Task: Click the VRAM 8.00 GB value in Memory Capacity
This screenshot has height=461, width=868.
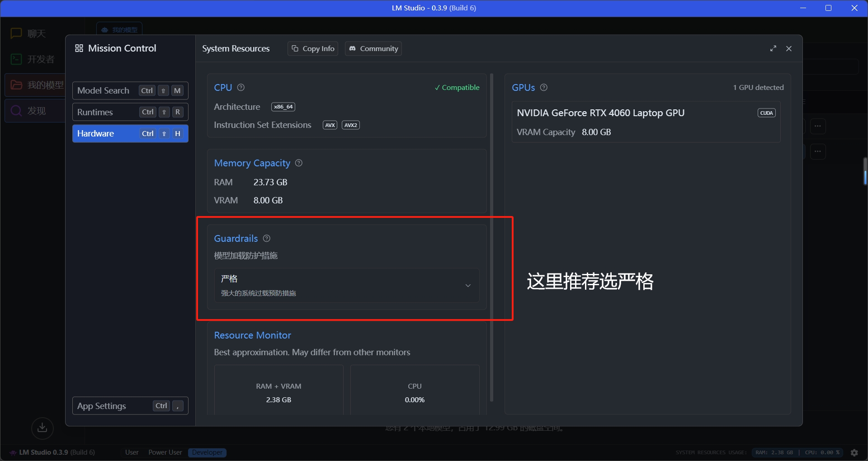Action: tap(268, 200)
